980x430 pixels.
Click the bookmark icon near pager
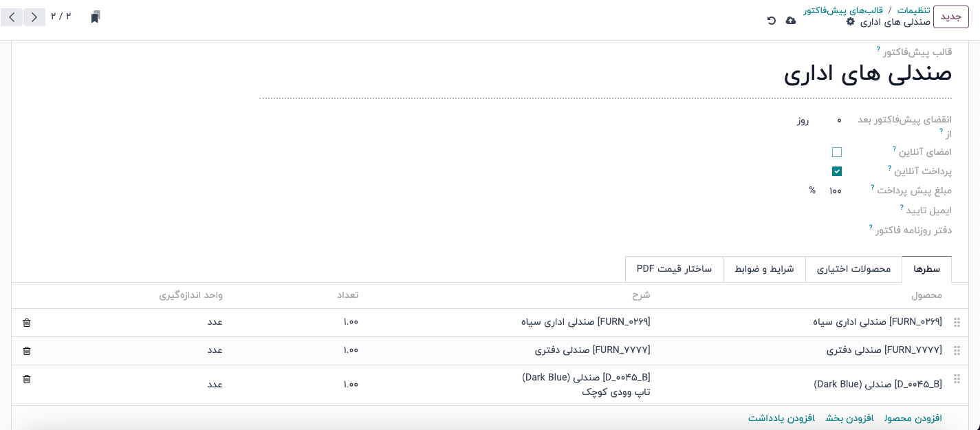click(95, 17)
